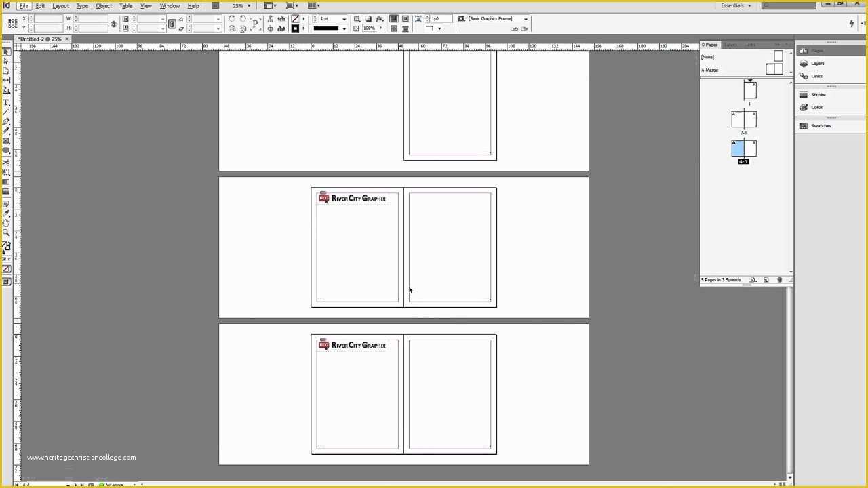Image resolution: width=868 pixels, height=488 pixels.
Task: Select the [None] master row
Action: (743, 57)
